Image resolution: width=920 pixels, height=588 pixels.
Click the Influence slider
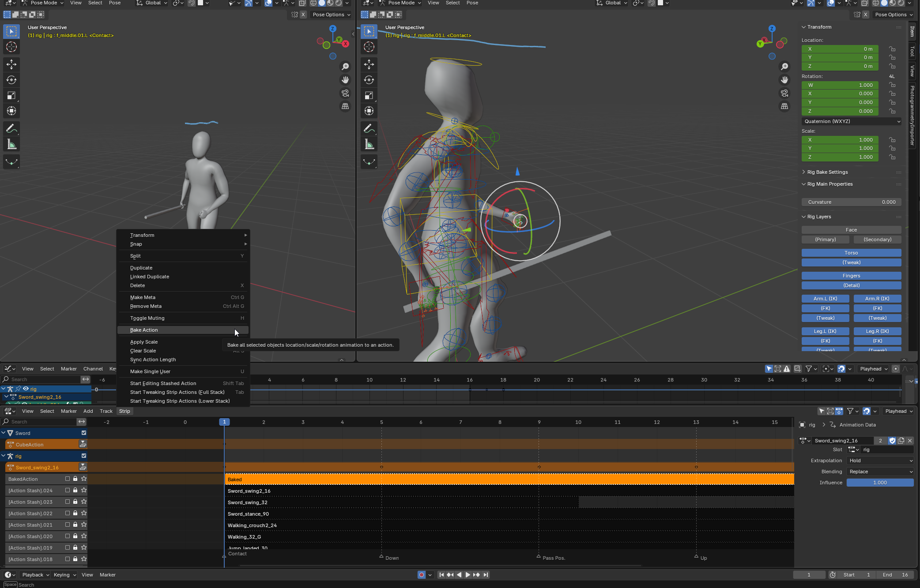click(x=879, y=483)
